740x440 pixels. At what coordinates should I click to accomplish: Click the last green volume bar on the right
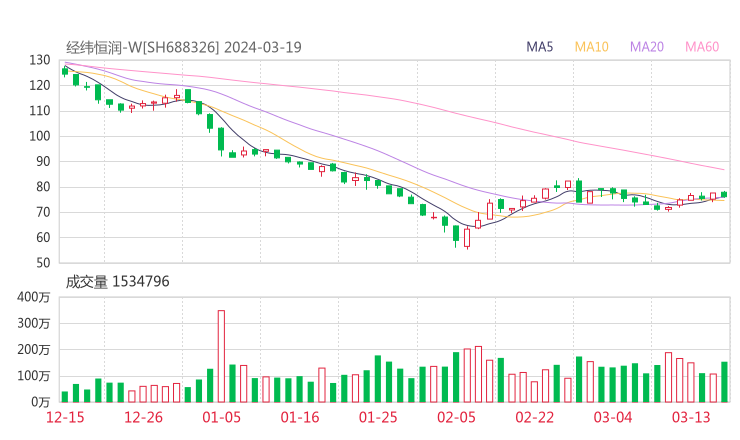coord(724,382)
